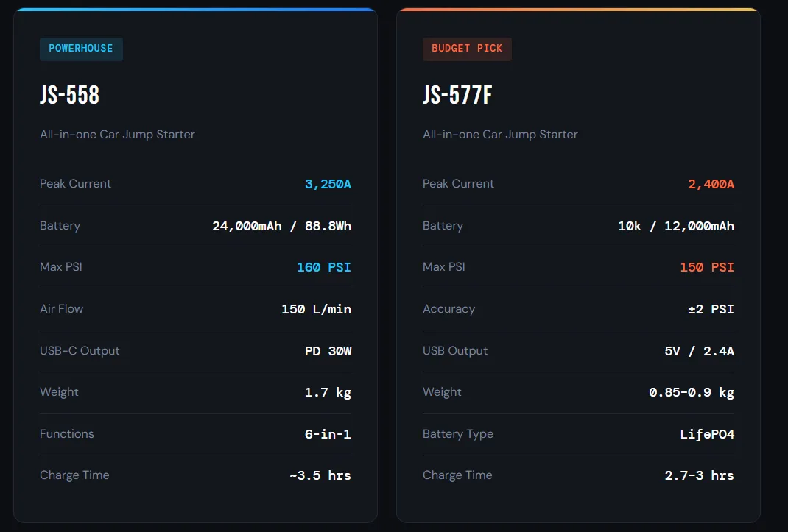Image resolution: width=788 pixels, height=532 pixels.
Task: Open the JS-577F product title
Action: coord(457,96)
